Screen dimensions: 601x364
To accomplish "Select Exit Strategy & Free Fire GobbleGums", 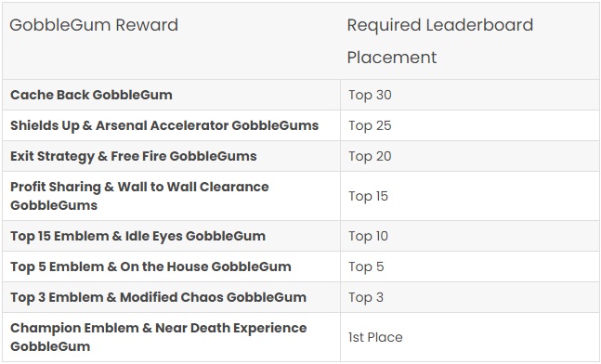I will coord(134,156).
